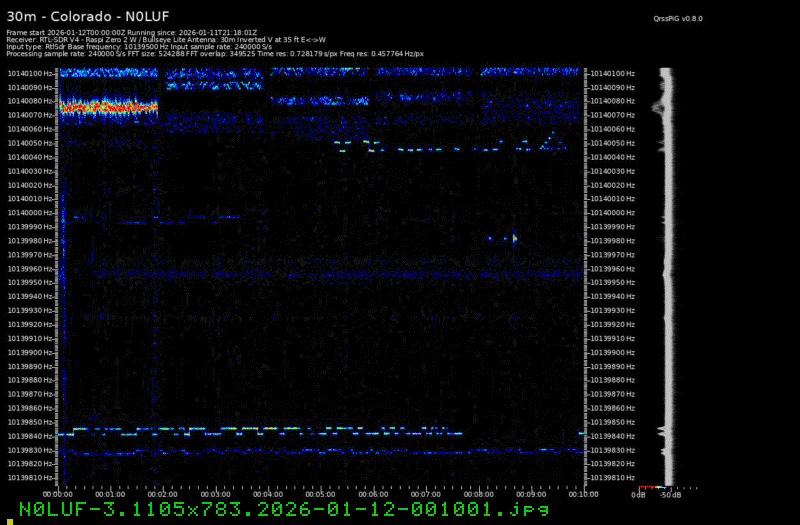Click the 00:05:00 time axis marker
The height and width of the screenshot is (525, 800).
click(320, 494)
